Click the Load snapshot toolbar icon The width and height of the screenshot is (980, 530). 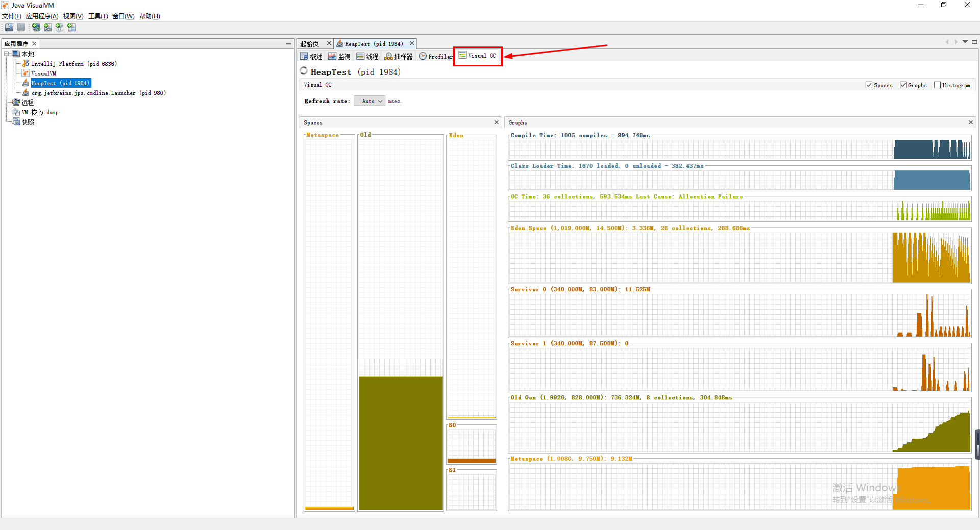[9, 28]
